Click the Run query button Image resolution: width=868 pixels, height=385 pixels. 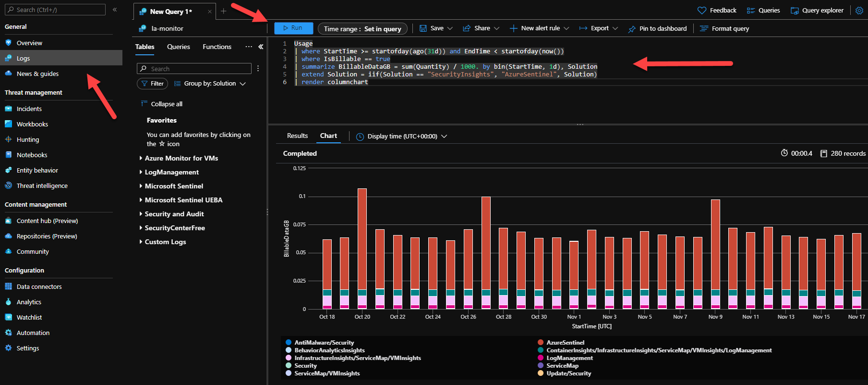tap(293, 28)
